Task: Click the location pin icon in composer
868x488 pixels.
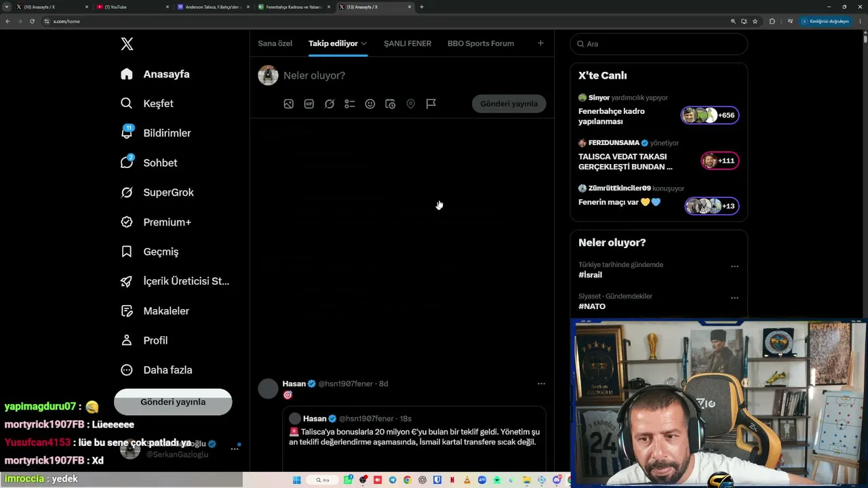Action: click(x=411, y=104)
